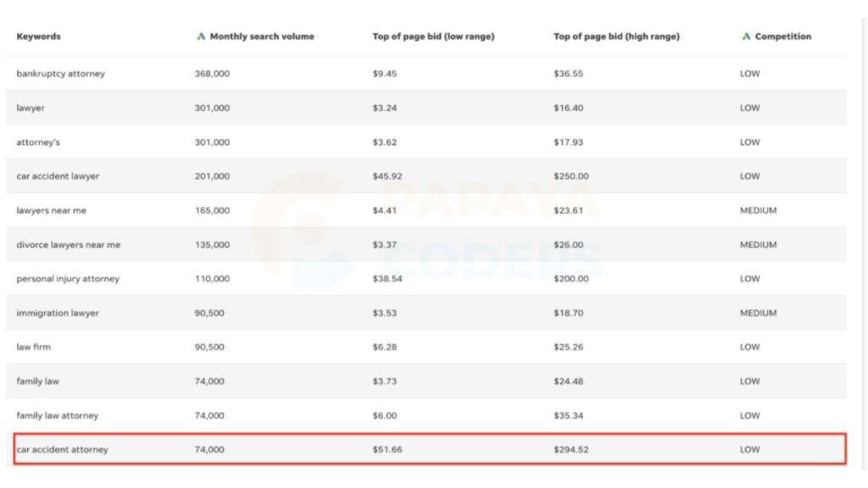This screenshot has width=868, height=488.
Task: Click Google Ads icon beside Monthly search volume
Action: tap(201, 36)
